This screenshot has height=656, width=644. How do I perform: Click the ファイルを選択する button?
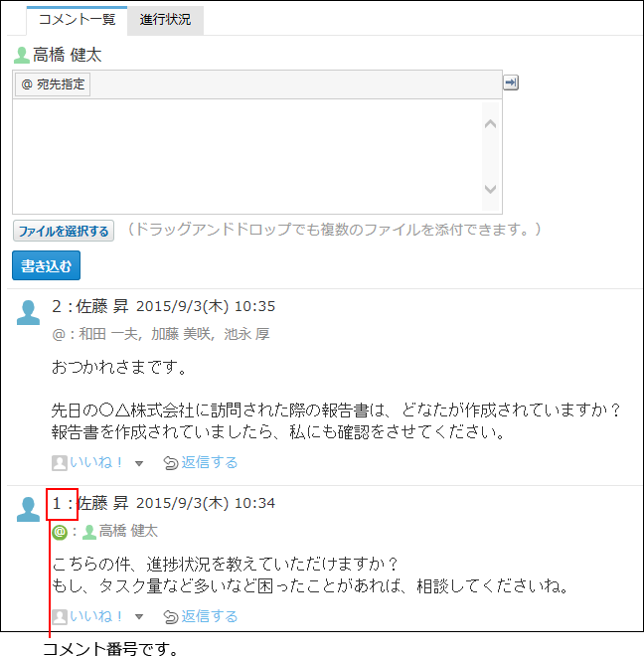pyautogui.click(x=64, y=231)
